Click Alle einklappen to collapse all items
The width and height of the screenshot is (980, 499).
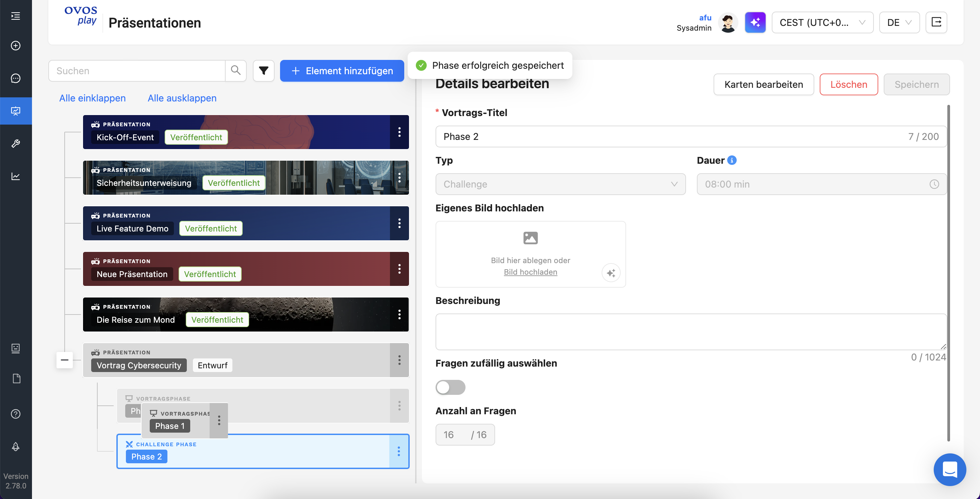tap(92, 98)
